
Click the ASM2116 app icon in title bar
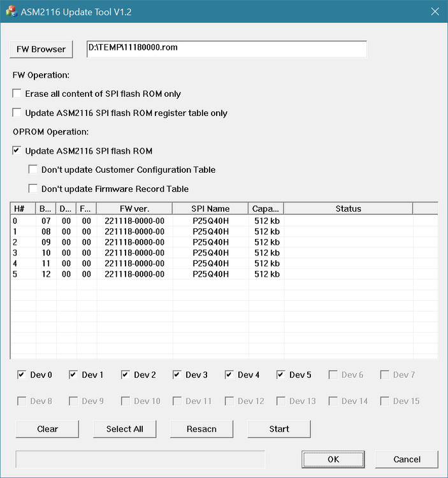click(x=11, y=11)
